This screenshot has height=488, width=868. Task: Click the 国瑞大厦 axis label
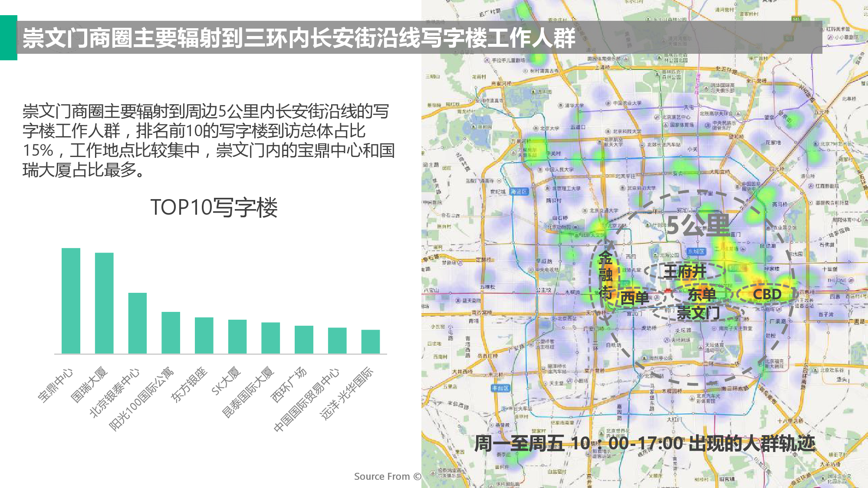[x=89, y=384]
